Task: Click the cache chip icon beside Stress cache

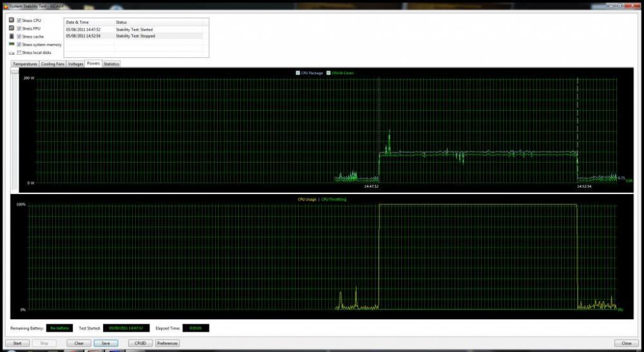Action: tap(11, 37)
